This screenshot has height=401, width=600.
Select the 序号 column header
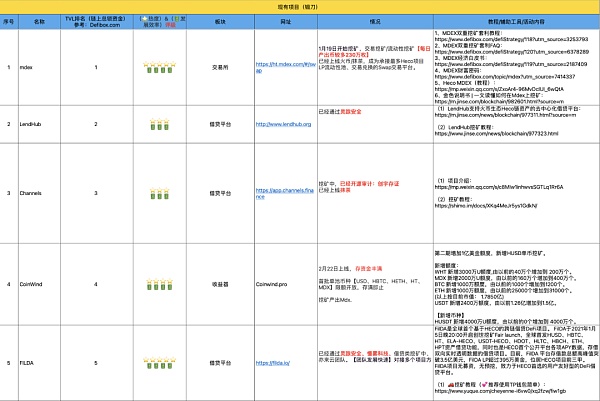(x=12, y=21)
